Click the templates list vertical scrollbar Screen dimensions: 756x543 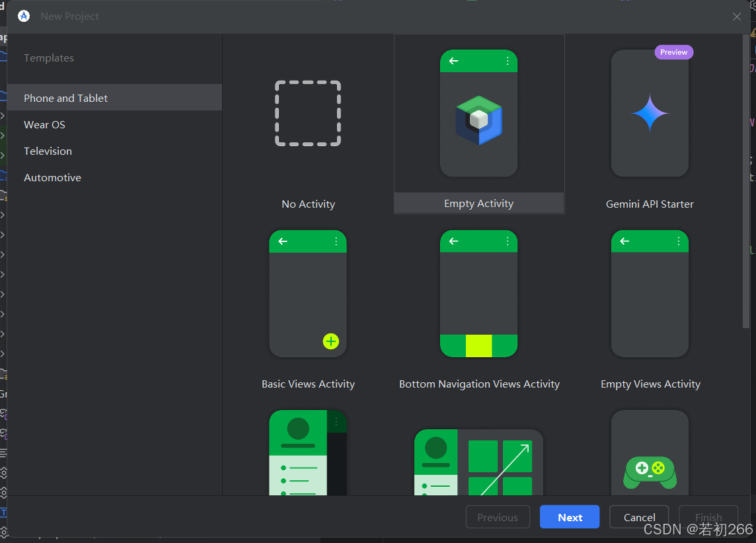(746, 181)
